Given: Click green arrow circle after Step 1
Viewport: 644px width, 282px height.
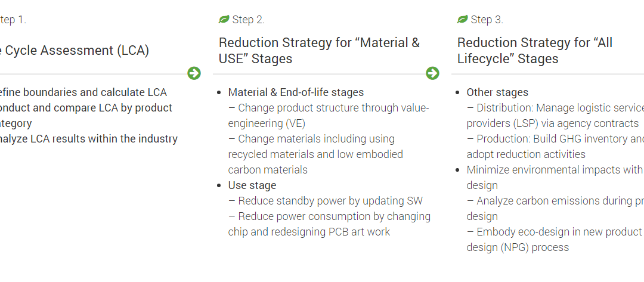Looking at the screenshot, I should pyautogui.click(x=194, y=73).
